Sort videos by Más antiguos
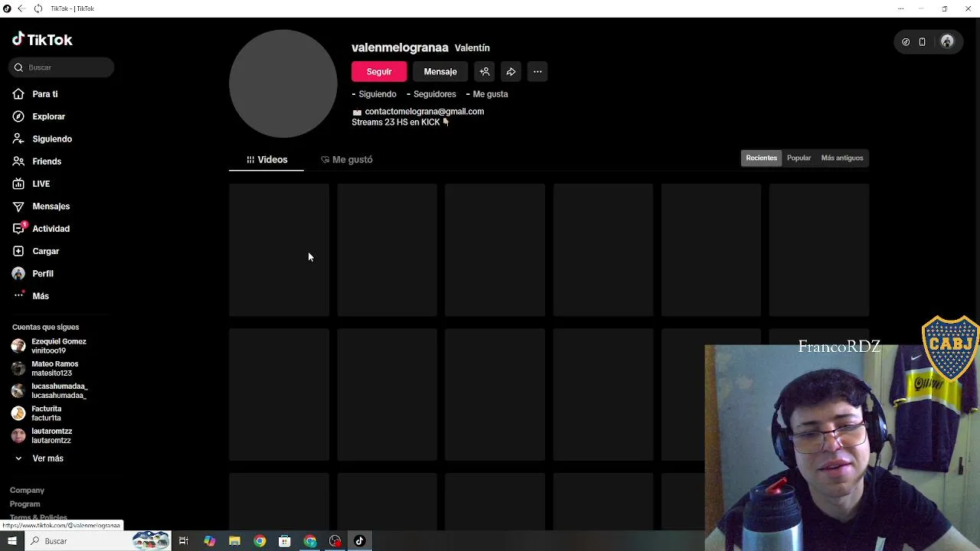This screenshot has width=980, height=551. click(x=842, y=158)
